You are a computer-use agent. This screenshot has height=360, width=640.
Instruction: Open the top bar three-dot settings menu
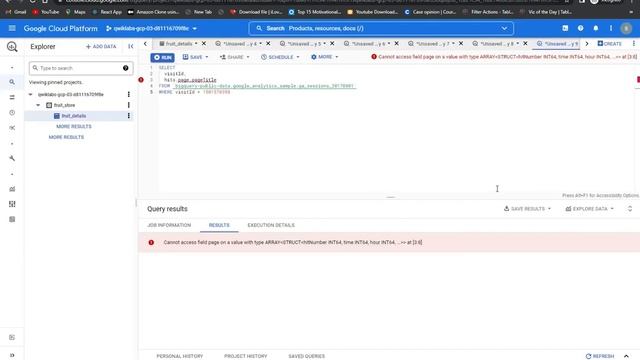click(611, 28)
